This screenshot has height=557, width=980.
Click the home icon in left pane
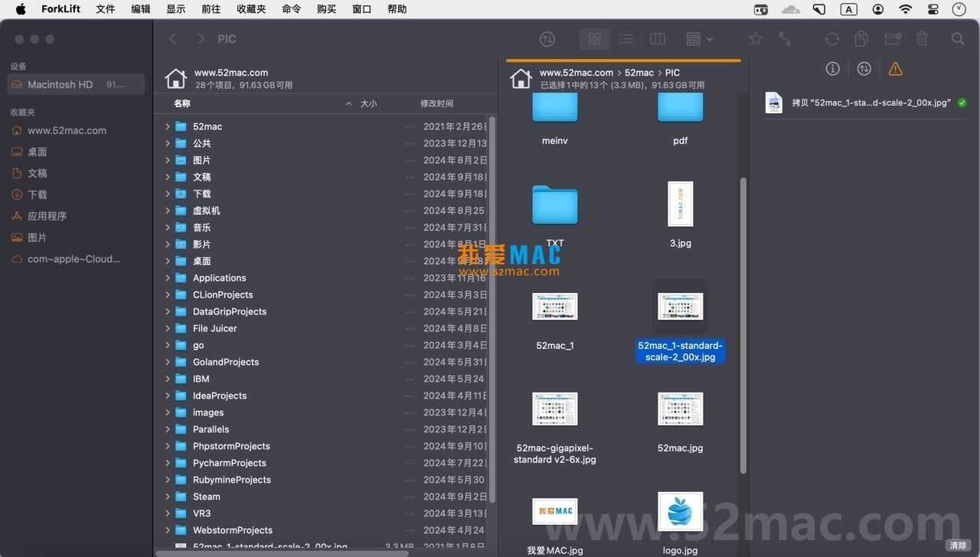pyautogui.click(x=176, y=78)
